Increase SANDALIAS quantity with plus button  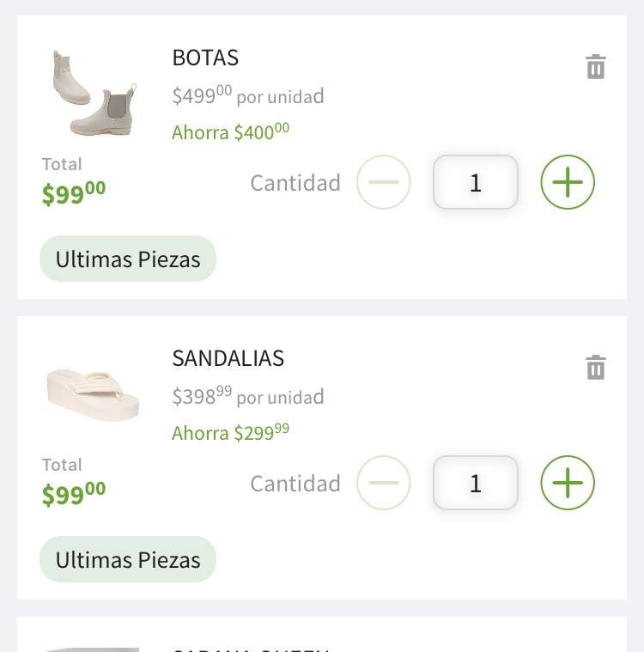pyautogui.click(x=568, y=483)
